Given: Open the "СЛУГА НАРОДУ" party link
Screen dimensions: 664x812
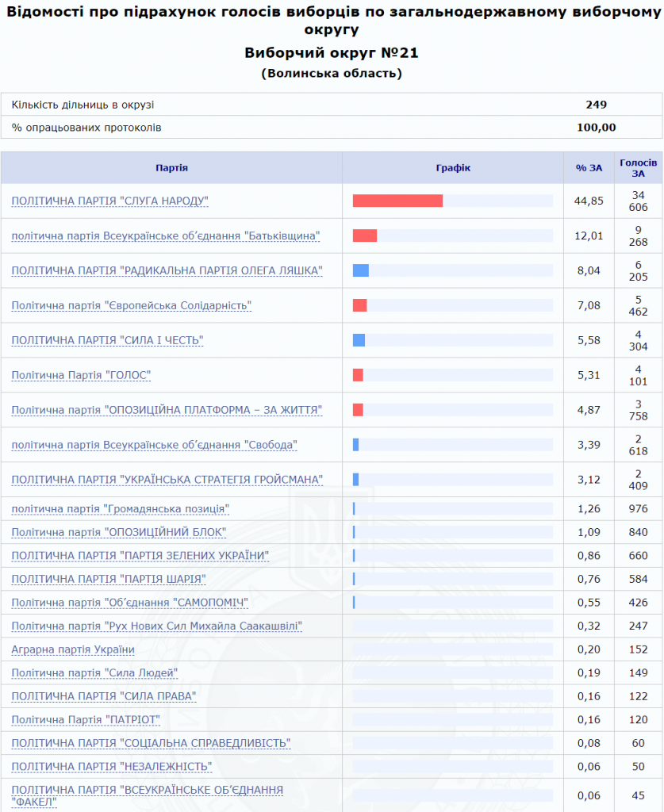Looking at the screenshot, I should tap(109, 201).
